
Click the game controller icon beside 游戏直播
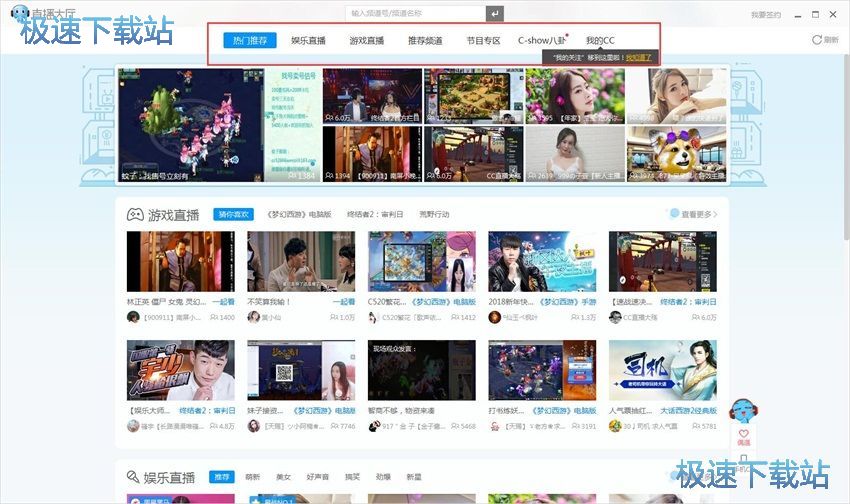[x=135, y=215]
